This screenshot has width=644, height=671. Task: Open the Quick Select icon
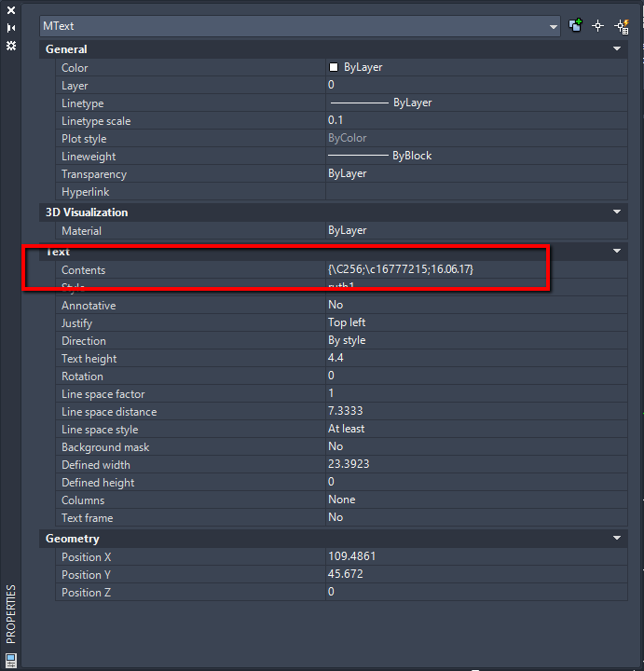622,26
